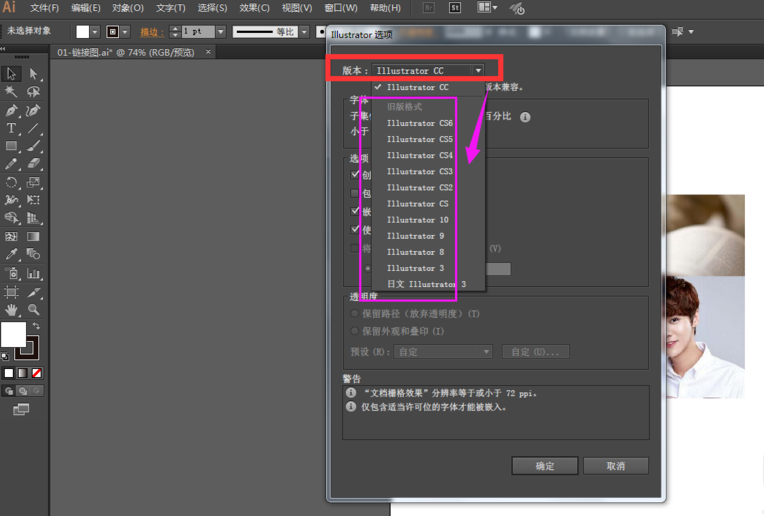
Task: Enable the unchecked second option checkbox
Action: [x=355, y=193]
